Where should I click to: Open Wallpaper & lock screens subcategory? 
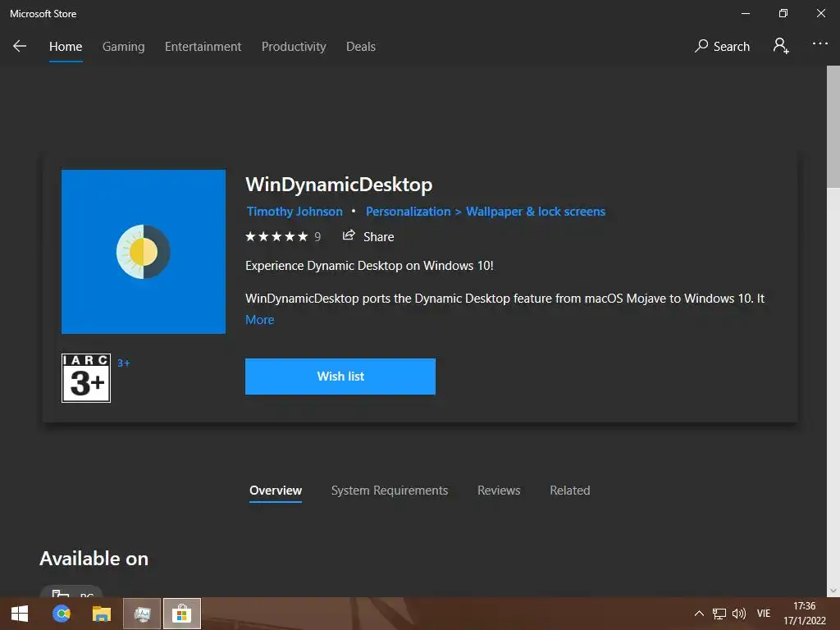(x=536, y=212)
